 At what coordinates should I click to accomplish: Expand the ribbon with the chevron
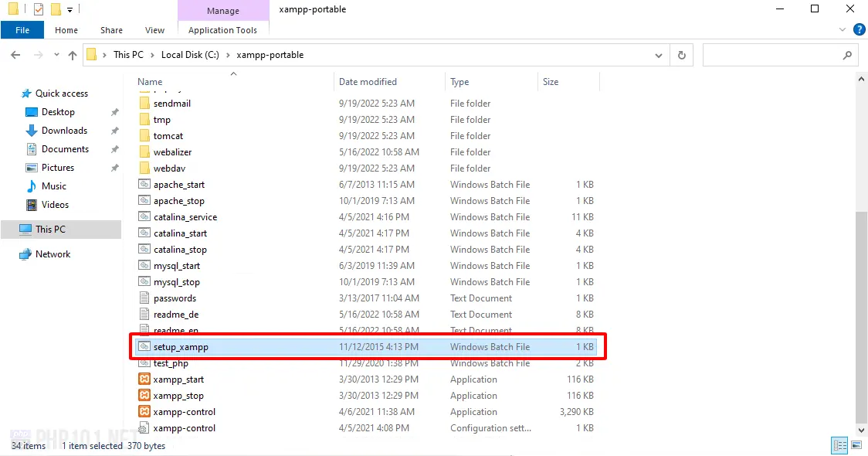[843, 30]
